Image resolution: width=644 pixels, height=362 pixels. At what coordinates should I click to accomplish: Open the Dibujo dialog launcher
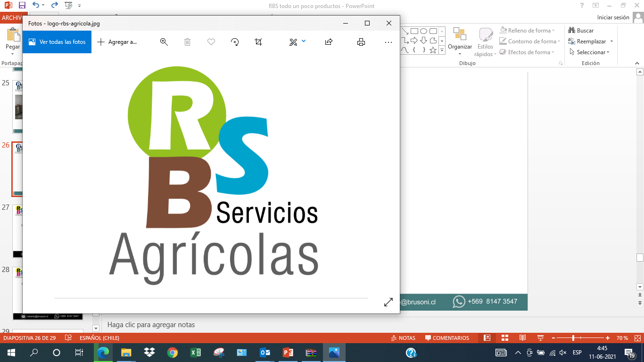click(561, 63)
